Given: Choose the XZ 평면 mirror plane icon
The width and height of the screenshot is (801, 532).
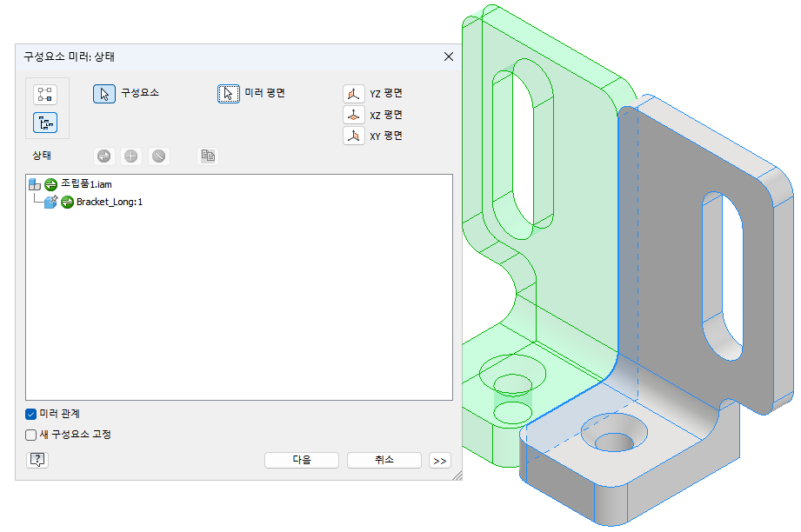Looking at the screenshot, I should click(353, 115).
